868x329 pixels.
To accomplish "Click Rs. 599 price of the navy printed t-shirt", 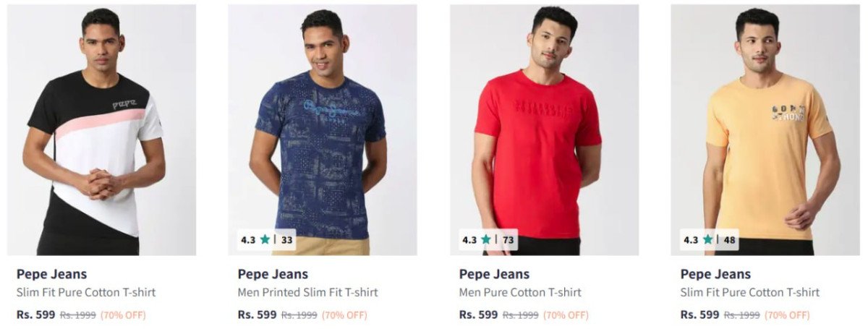I will pos(257,315).
